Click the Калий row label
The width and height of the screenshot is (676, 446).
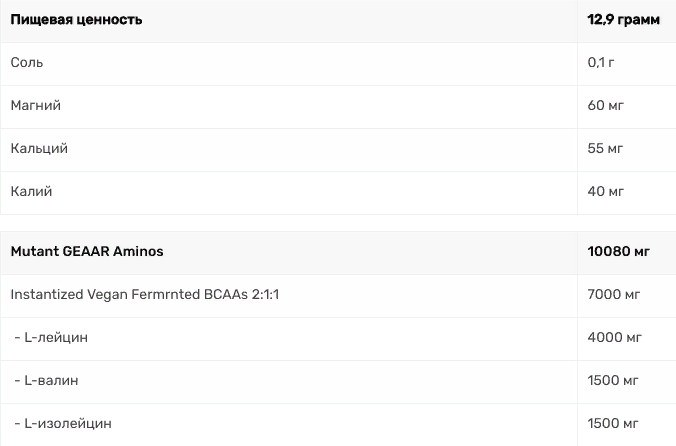coord(31,191)
